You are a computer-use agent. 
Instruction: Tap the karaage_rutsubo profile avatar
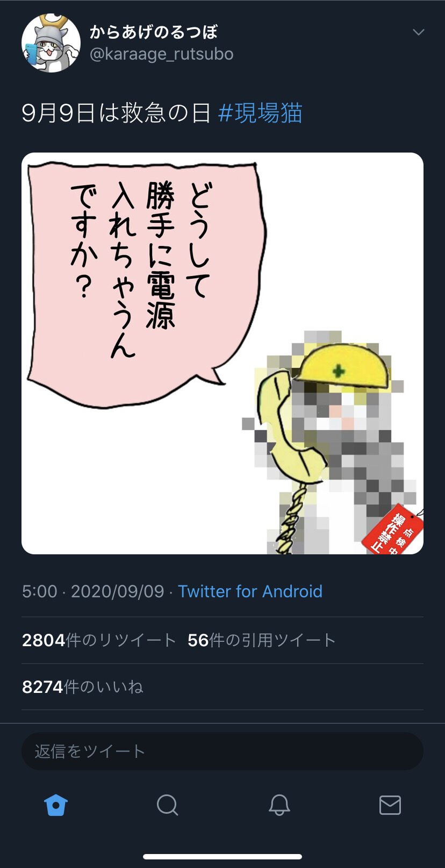(51, 43)
